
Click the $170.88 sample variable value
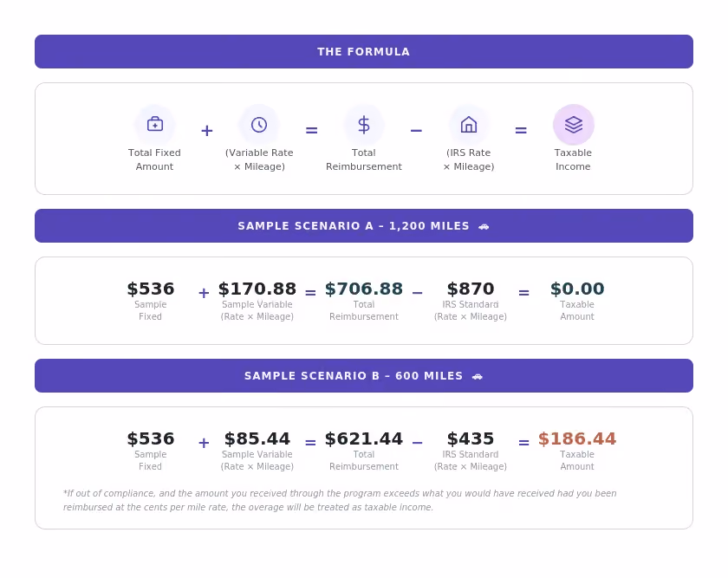257,289
